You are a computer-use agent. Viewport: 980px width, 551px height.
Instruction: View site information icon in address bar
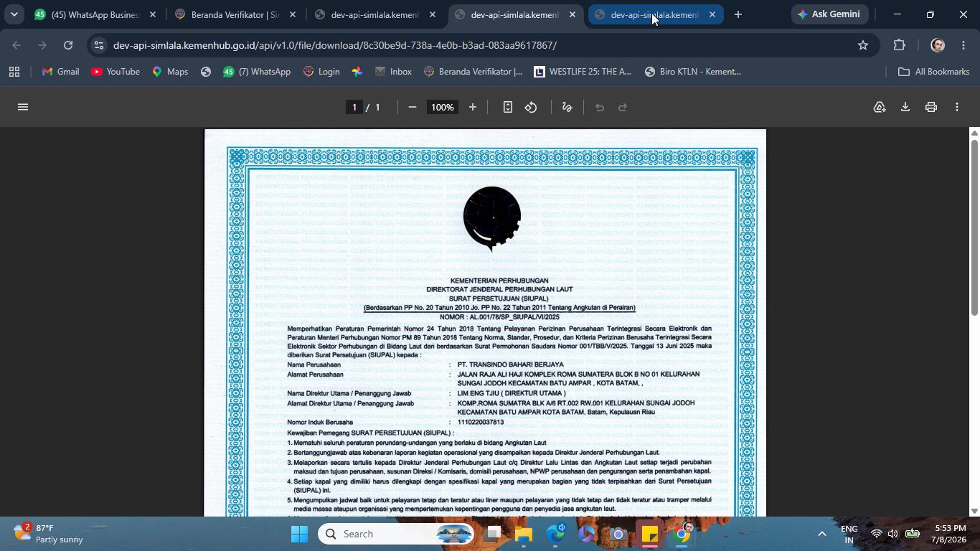99,45
